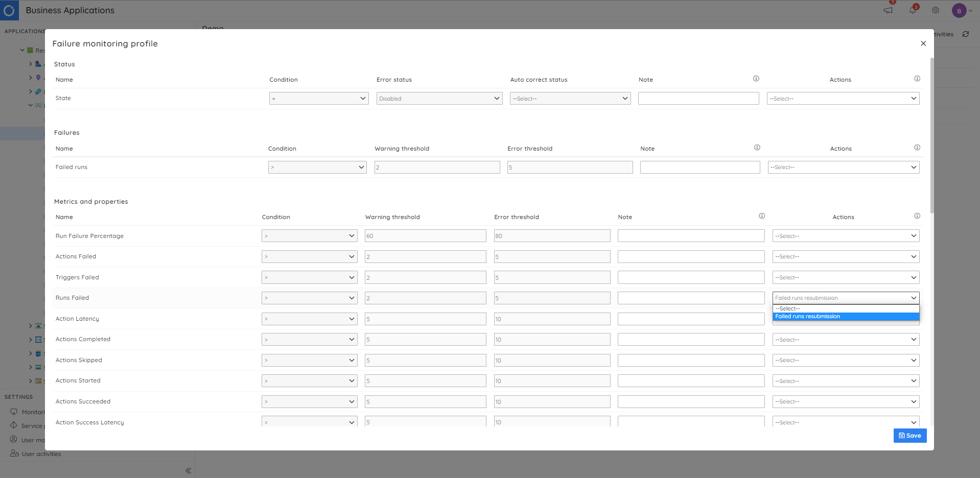Click the Failures section Note info icon
The width and height of the screenshot is (980, 478).
(757, 148)
